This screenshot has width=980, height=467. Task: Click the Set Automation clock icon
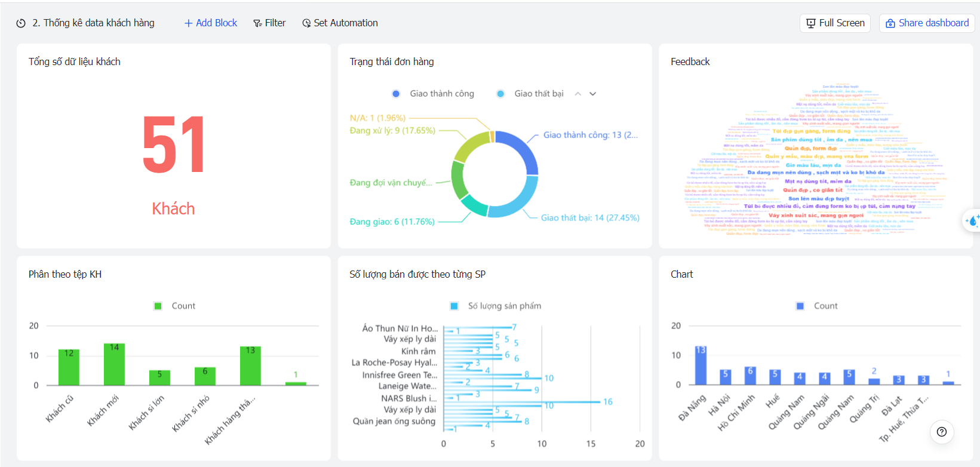coord(306,23)
